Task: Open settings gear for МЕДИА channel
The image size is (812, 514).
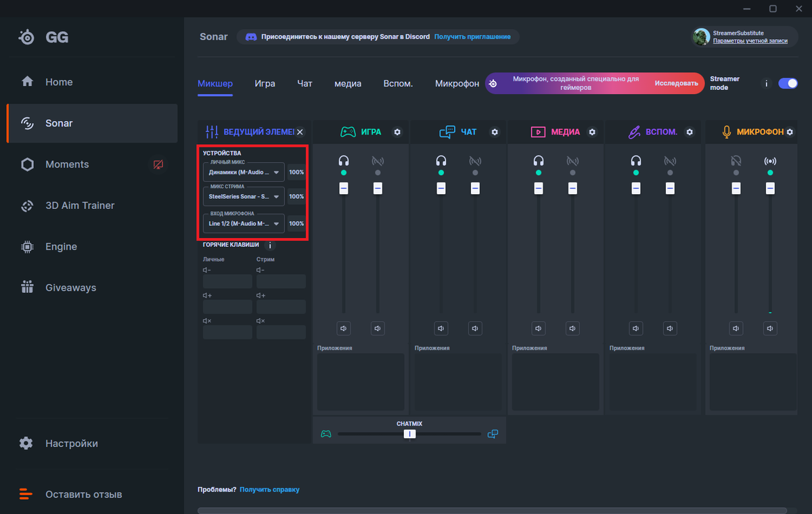Action: coord(592,132)
